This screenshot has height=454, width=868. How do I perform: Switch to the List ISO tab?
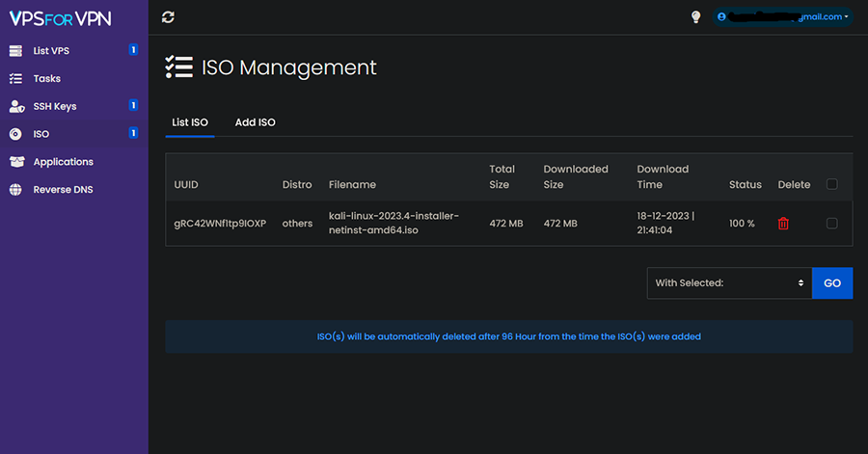click(190, 122)
